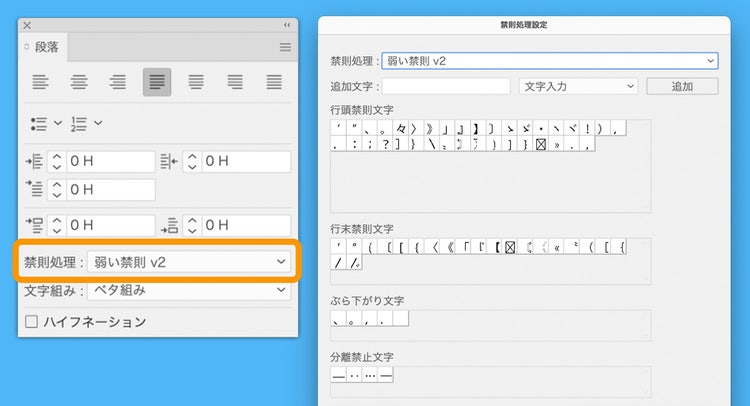Screen dimensions: 750x406
Task: Choose justify with last line left
Action: (x=157, y=82)
